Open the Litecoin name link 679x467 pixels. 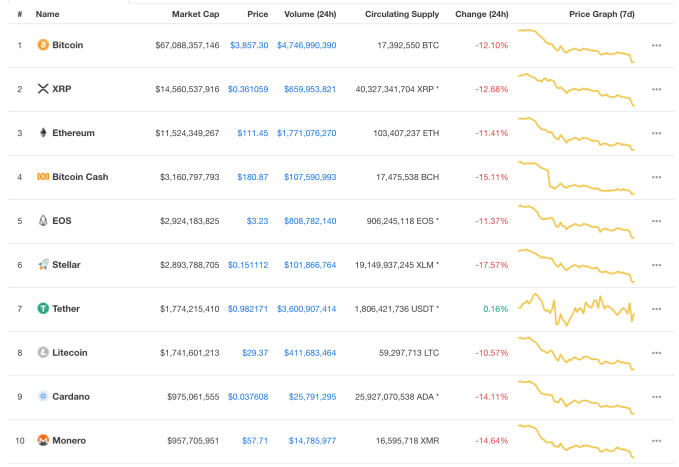(70, 352)
